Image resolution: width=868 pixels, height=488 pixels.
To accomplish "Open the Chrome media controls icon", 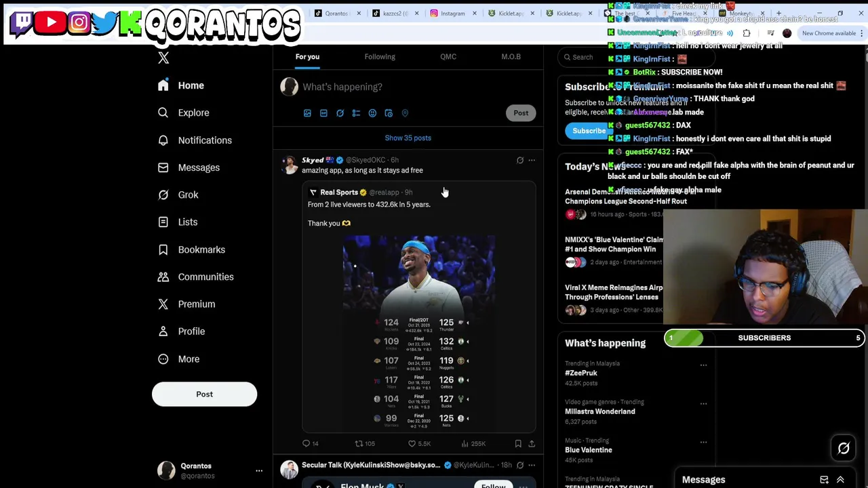I will [771, 33].
